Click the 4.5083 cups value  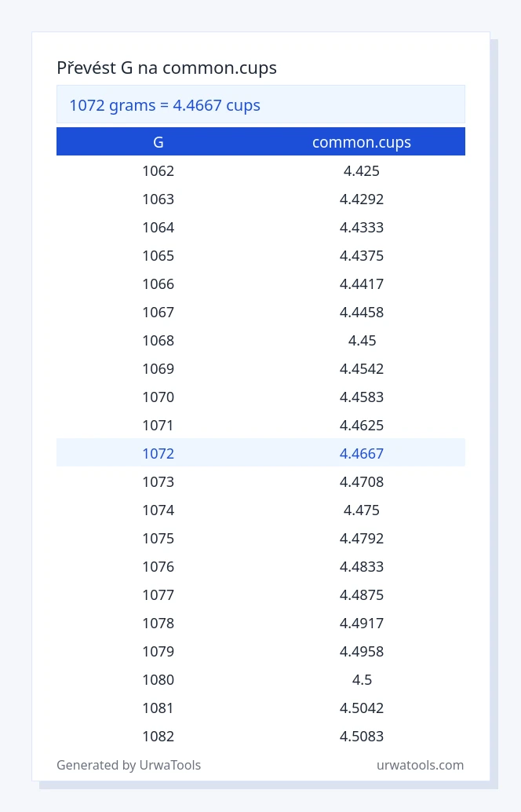[362, 737]
